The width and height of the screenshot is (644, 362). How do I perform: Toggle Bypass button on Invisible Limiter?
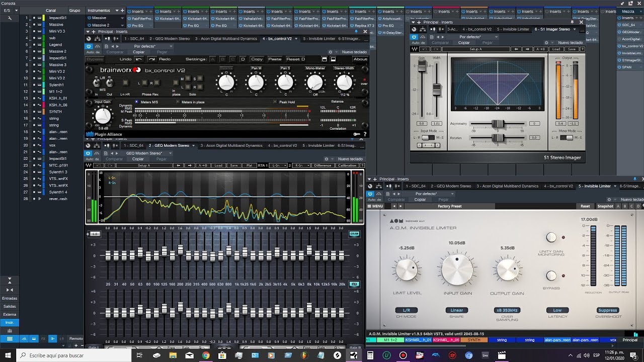tap(551, 276)
